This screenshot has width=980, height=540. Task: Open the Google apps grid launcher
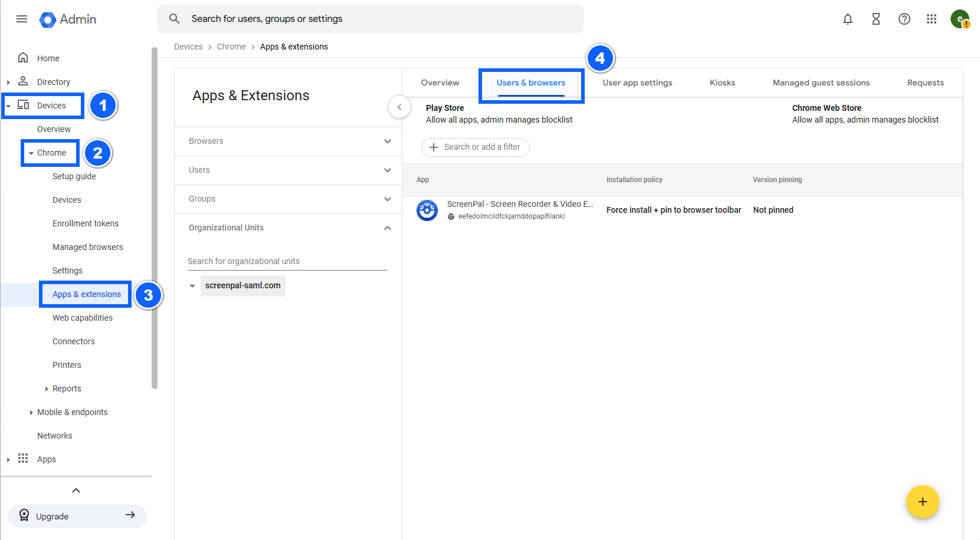coord(932,19)
